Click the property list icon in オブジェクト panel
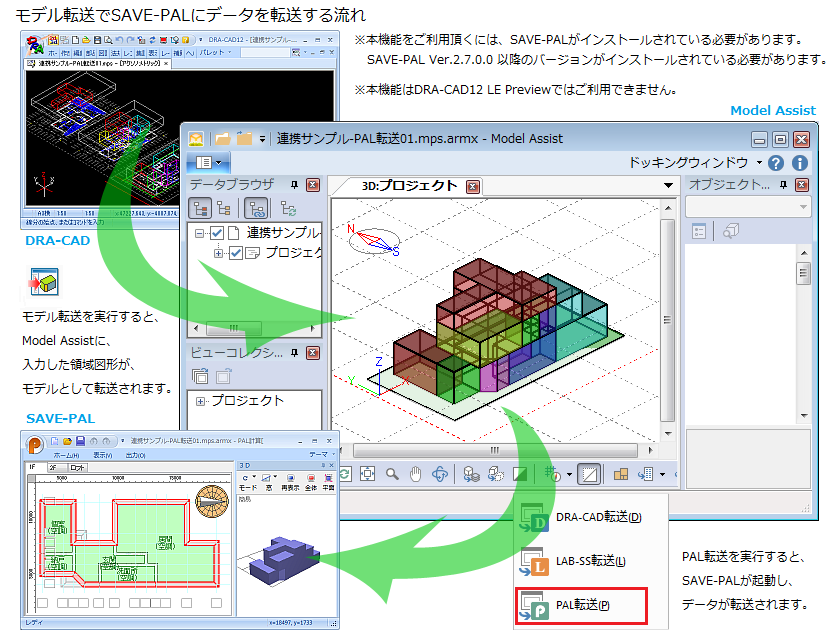The width and height of the screenshot is (840, 640). (x=699, y=231)
